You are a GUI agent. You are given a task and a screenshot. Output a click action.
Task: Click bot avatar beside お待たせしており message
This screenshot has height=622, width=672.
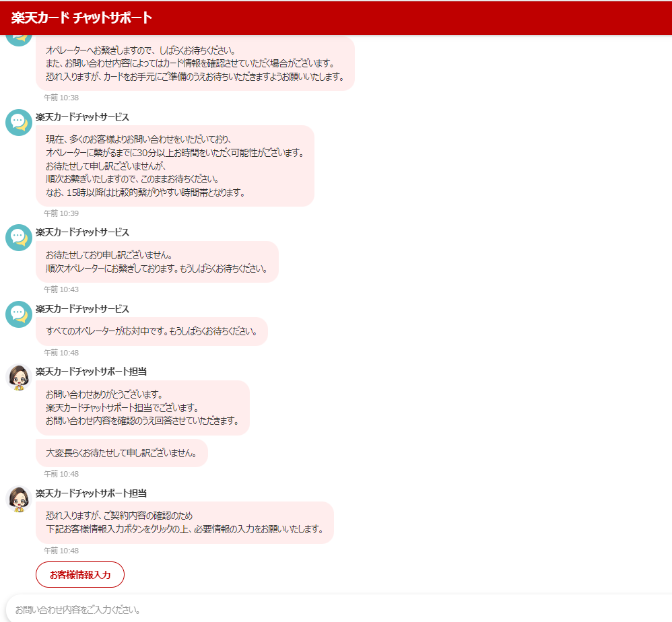pyautogui.click(x=19, y=238)
